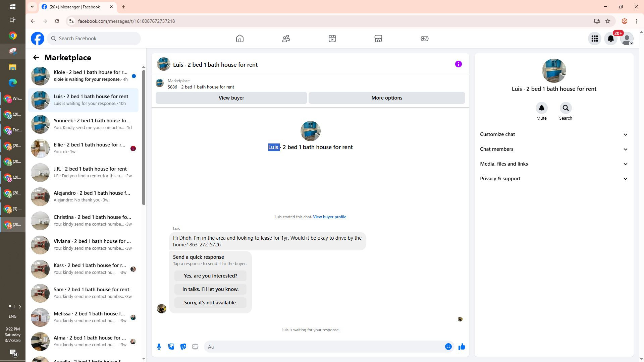
Task: View site information icon in address bar
Action: point(71,21)
